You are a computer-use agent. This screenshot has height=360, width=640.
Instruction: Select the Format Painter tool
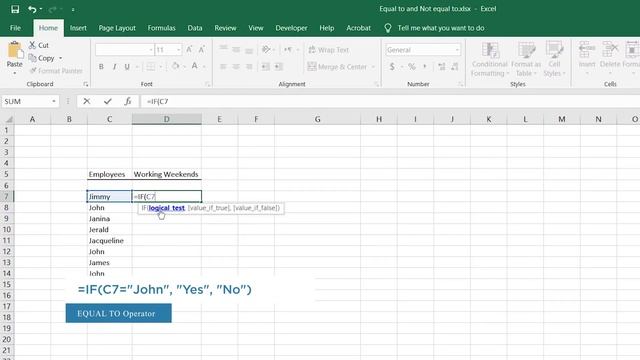[x=56, y=71]
